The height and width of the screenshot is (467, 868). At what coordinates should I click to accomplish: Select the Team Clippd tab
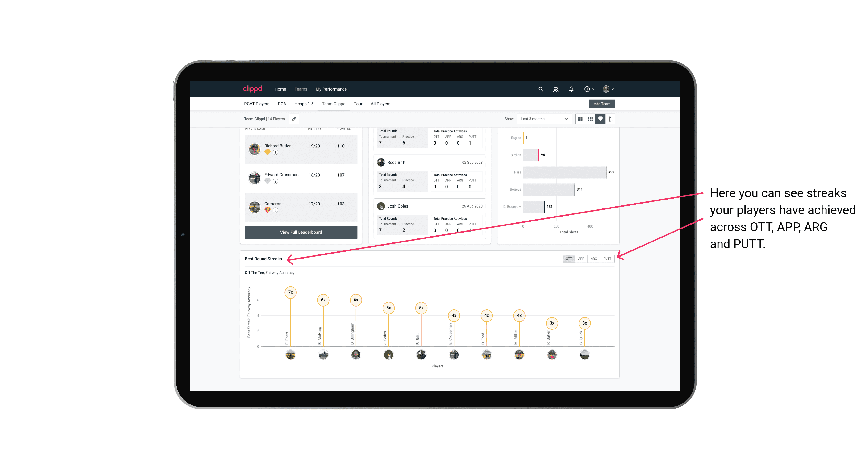click(333, 104)
